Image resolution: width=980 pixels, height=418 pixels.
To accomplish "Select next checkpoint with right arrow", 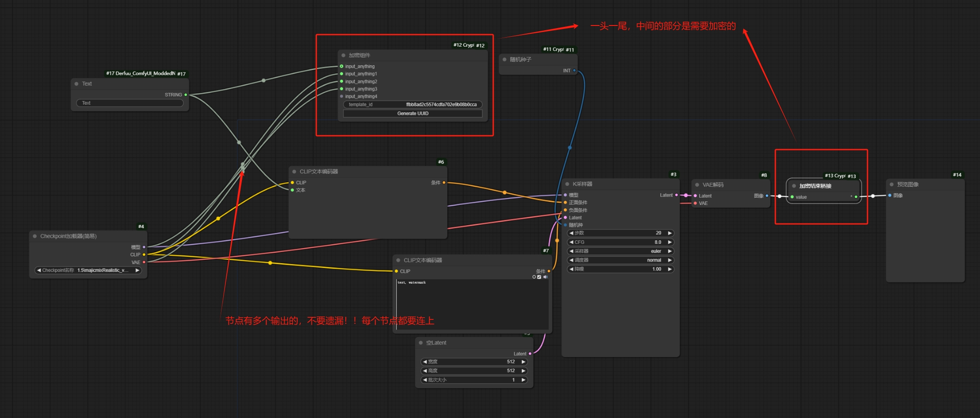I will click(x=137, y=271).
